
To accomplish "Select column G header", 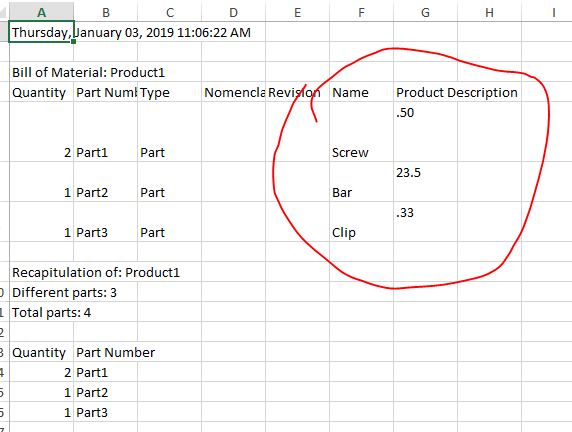I will (425, 12).
